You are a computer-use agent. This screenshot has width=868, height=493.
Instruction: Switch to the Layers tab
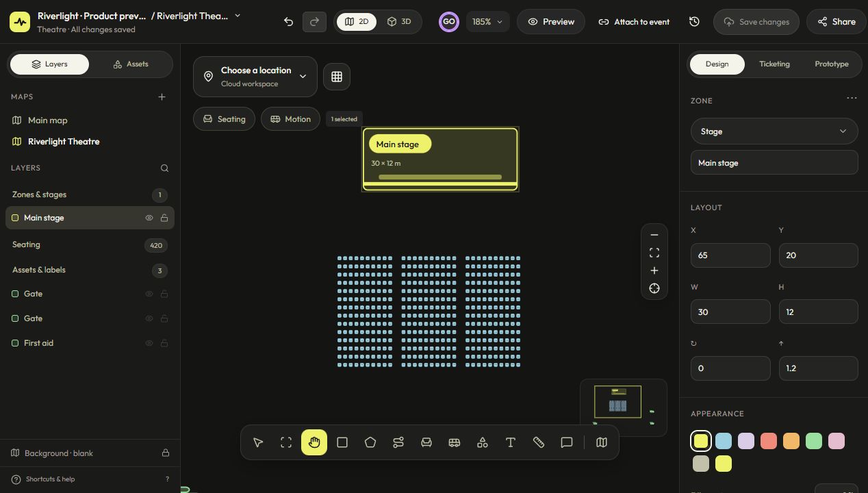click(x=49, y=64)
